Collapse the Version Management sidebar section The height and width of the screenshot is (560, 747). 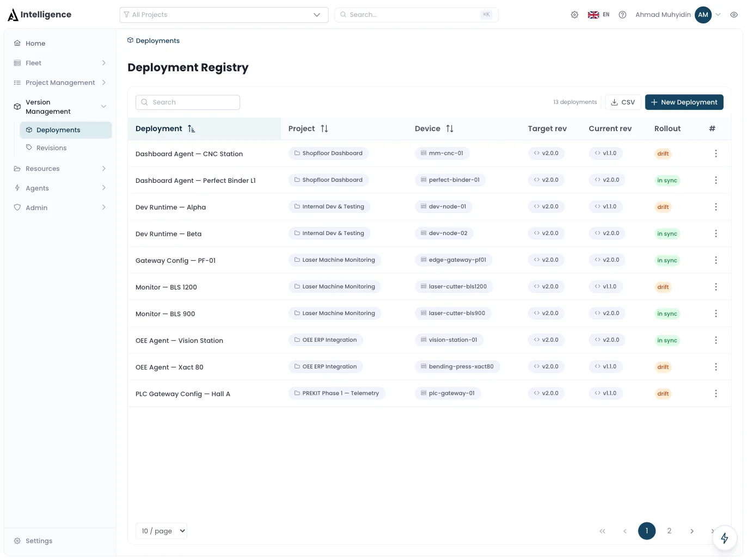pyautogui.click(x=60, y=107)
